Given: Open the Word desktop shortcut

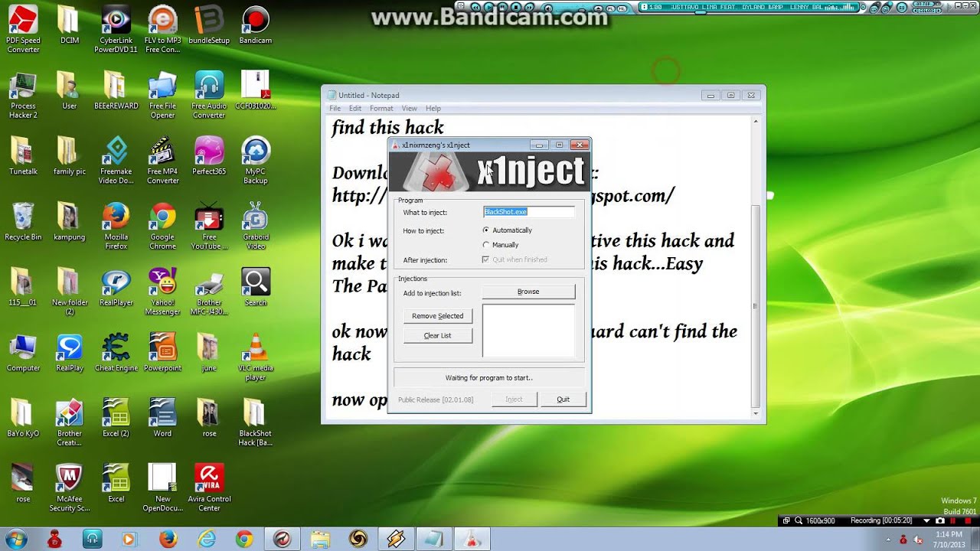Looking at the screenshot, I should [162, 418].
